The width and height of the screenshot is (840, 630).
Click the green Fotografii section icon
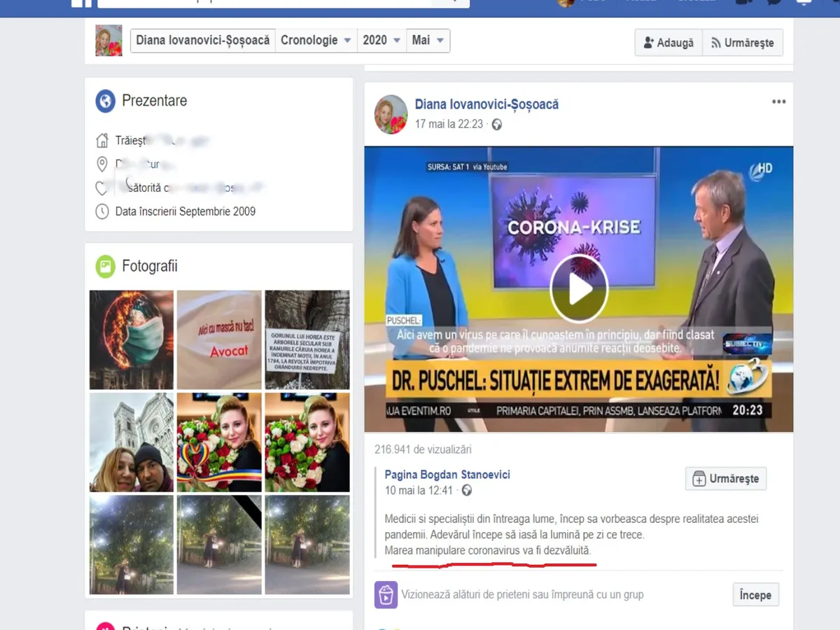coord(105,266)
